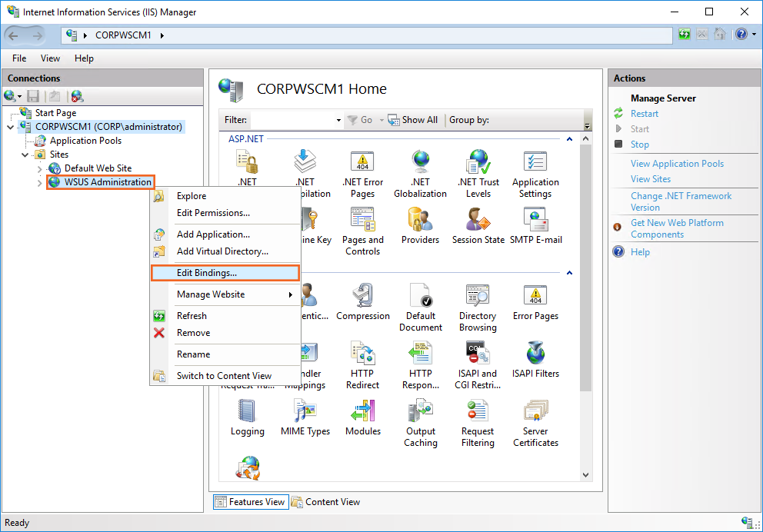
Task: Click the View Application Pools link
Action: pos(677,164)
